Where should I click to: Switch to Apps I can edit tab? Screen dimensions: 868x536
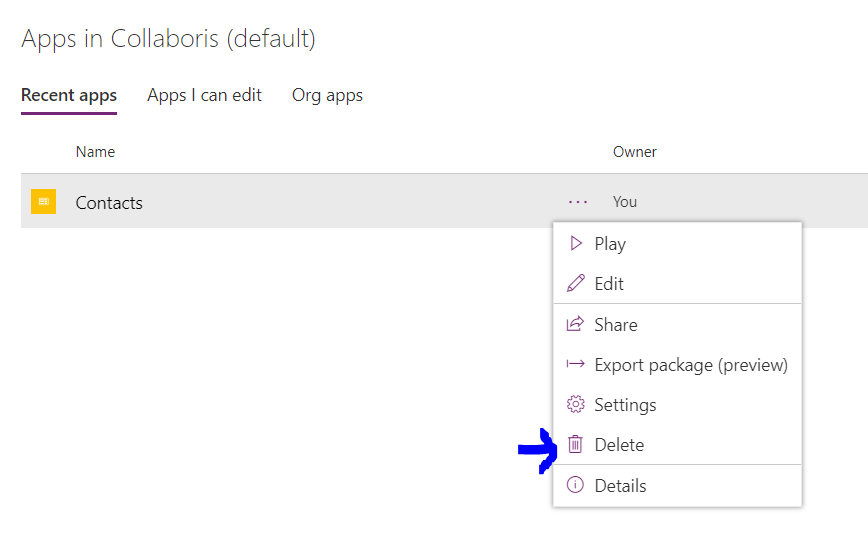[204, 96]
